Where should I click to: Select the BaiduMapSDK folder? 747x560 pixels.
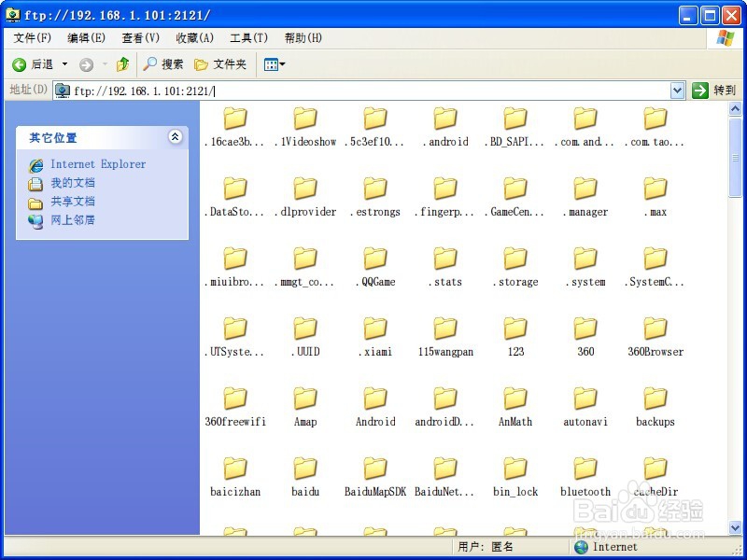[375, 477]
